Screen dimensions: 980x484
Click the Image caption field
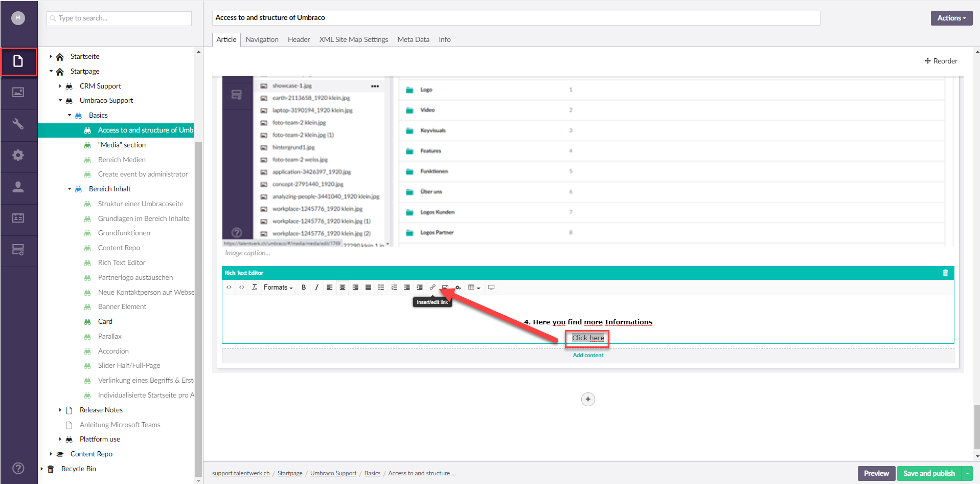click(x=247, y=253)
